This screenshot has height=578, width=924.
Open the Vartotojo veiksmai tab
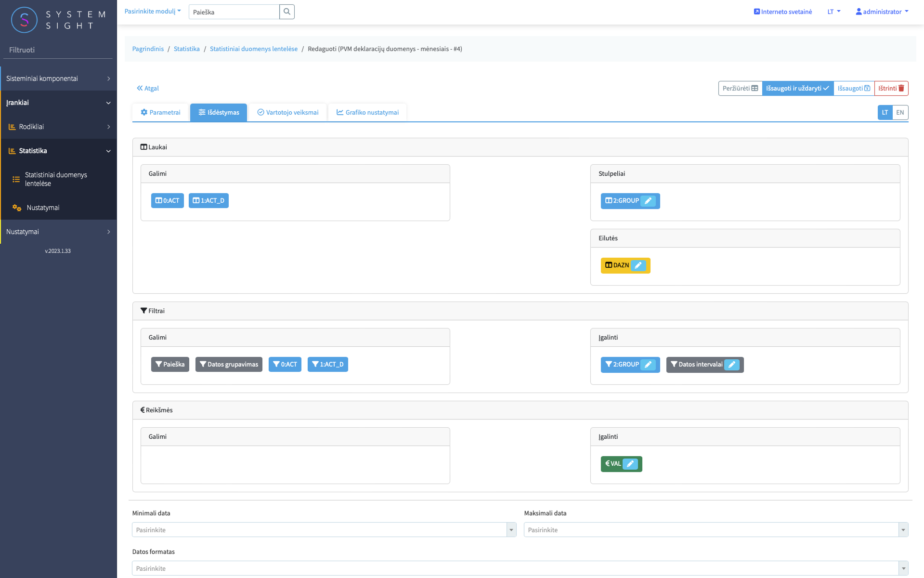pyautogui.click(x=288, y=112)
